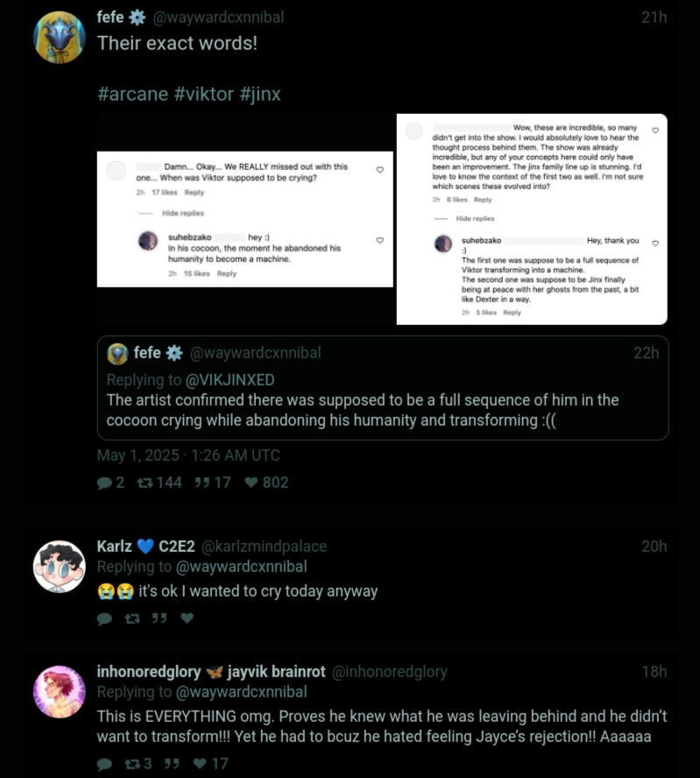The image size is (700, 778).
Task: Retweet Karlz's reply
Action: click(132, 619)
